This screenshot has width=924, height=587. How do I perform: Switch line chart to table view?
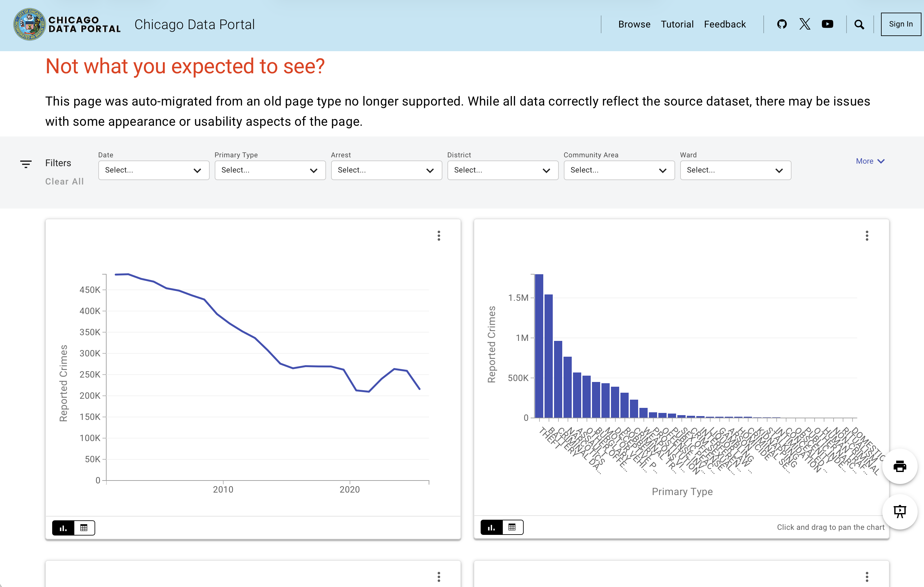[x=84, y=528]
